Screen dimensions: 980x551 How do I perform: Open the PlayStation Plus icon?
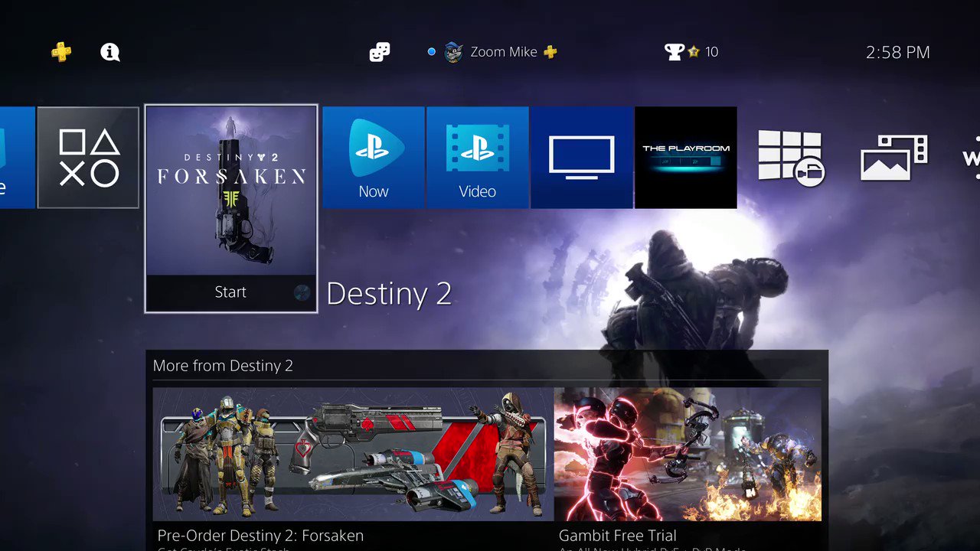point(61,52)
